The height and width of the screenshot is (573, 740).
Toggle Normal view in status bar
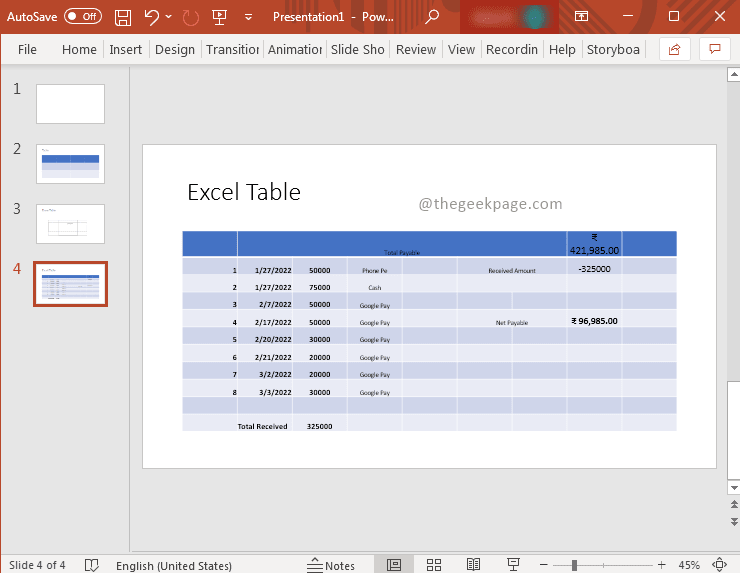pos(394,565)
